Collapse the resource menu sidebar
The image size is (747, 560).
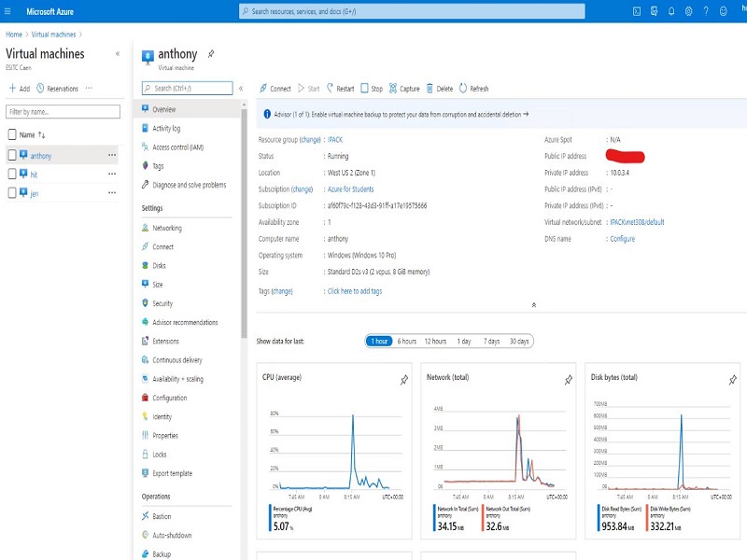[x=241, y=89]
